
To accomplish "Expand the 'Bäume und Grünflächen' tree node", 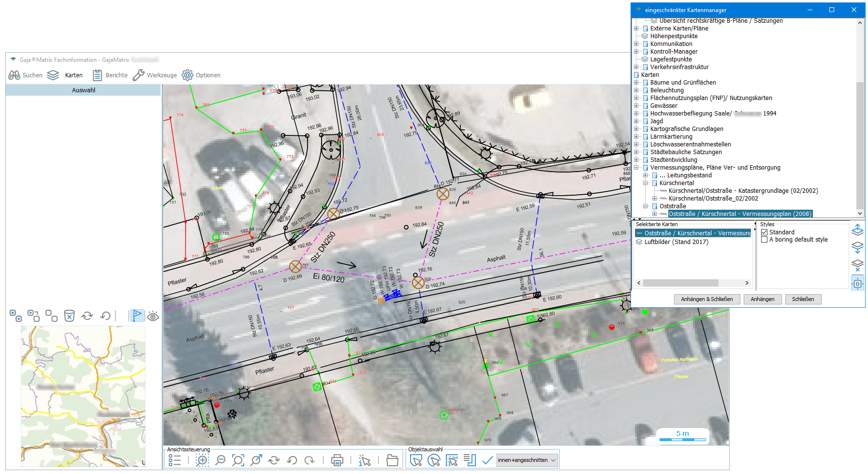I will pyautogui.click(x=636, y=83).
